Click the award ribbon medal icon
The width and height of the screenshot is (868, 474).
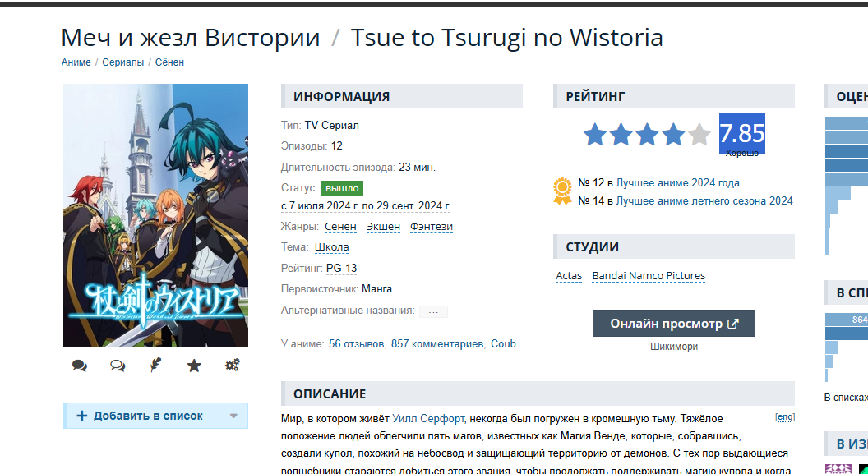tap(562, 191)
